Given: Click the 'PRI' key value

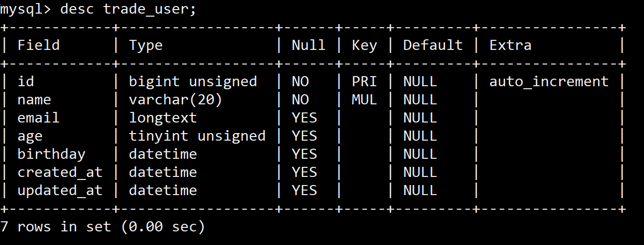Looking at the screenshot, I should tap(364, 82).
